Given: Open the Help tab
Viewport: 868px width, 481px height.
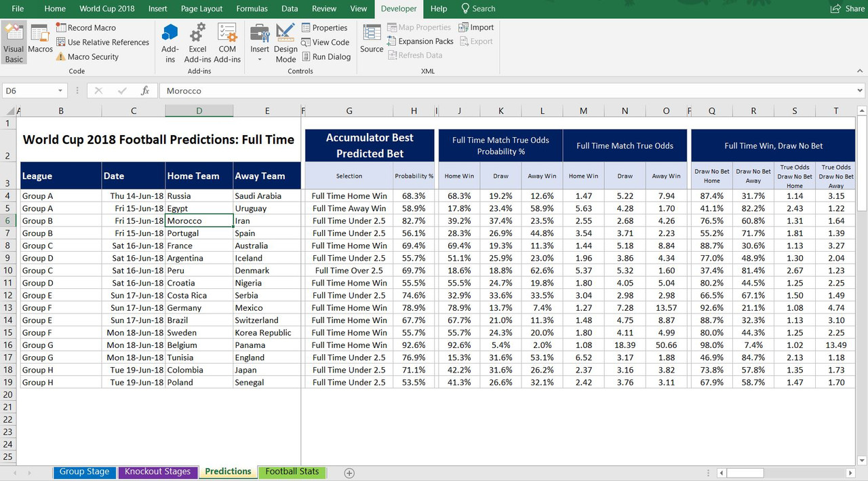Looking at the screenshot, I should pos(439,9).
